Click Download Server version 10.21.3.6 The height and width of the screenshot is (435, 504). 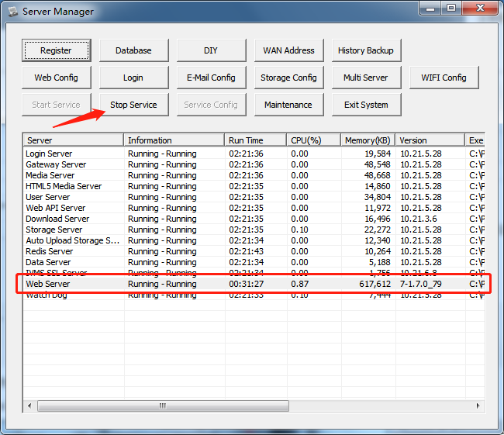[x=419, y=219]
